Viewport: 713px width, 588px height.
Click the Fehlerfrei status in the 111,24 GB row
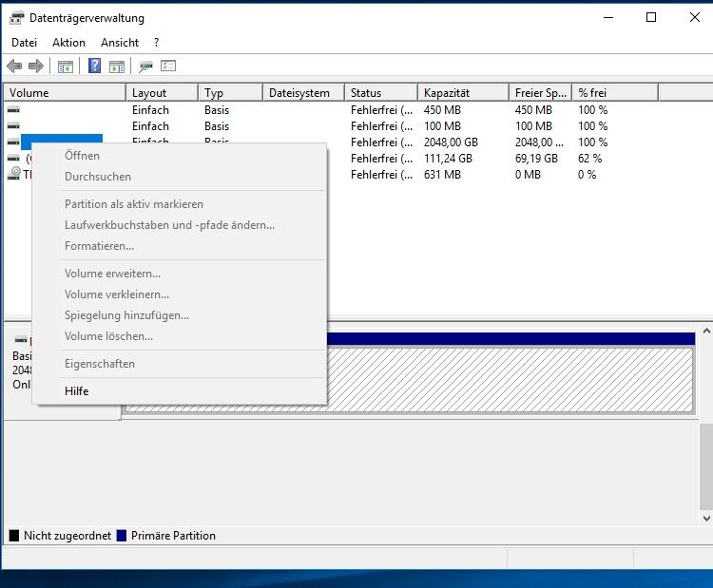point(381,159)
